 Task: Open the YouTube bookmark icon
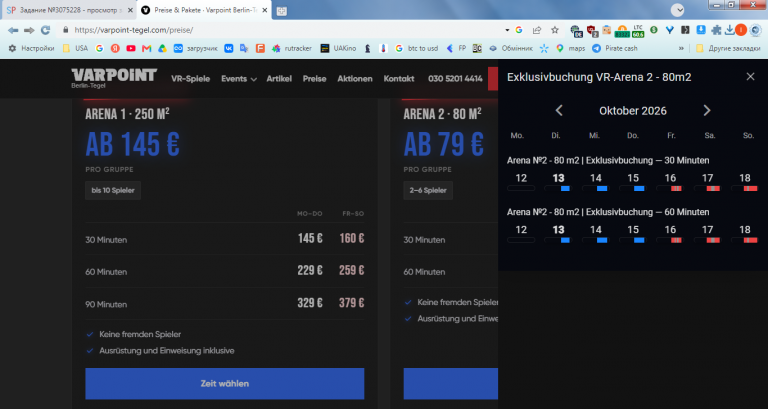click(131, 48)
